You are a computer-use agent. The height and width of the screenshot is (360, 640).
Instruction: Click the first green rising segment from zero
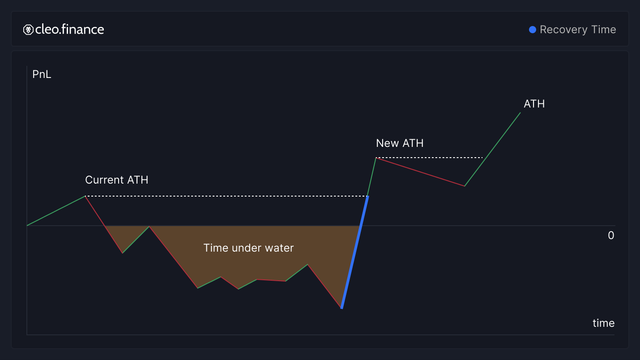tap(56, 211)
